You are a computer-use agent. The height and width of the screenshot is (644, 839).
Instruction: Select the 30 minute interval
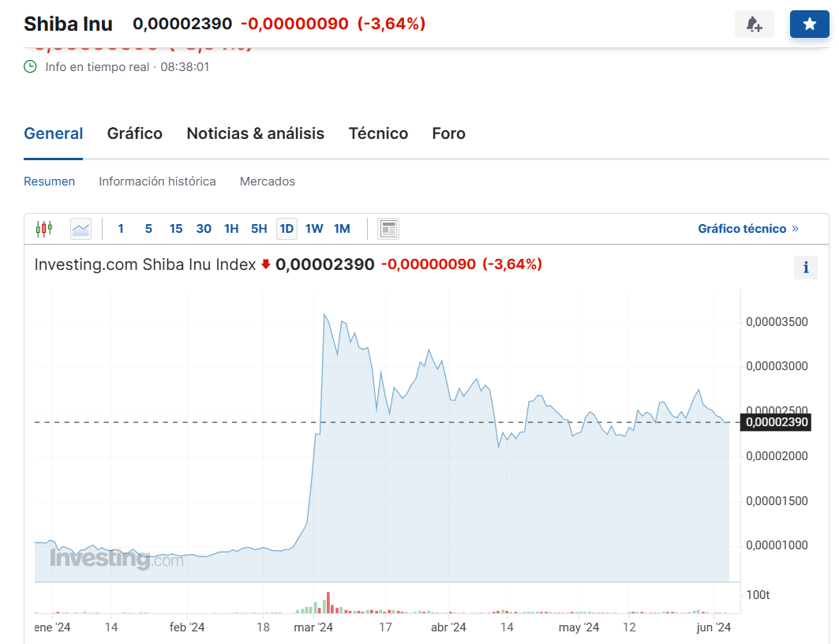tap(204, 229)
